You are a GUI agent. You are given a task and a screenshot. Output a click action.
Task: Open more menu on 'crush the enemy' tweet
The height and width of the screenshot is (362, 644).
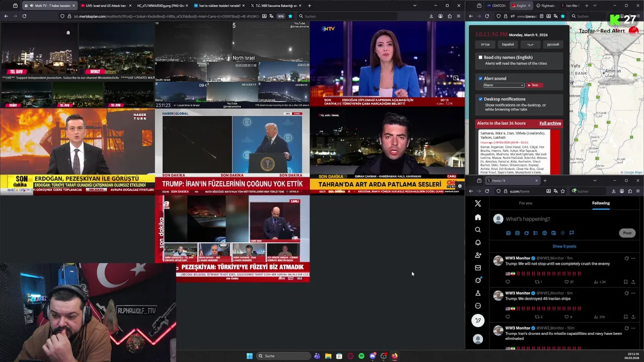pyautogui.click(x=633, y=258)
